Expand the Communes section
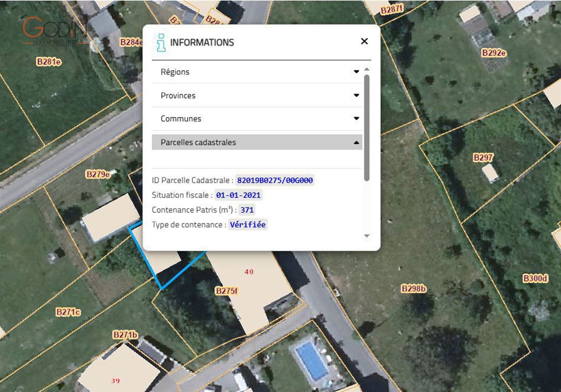 coord(257,118)
